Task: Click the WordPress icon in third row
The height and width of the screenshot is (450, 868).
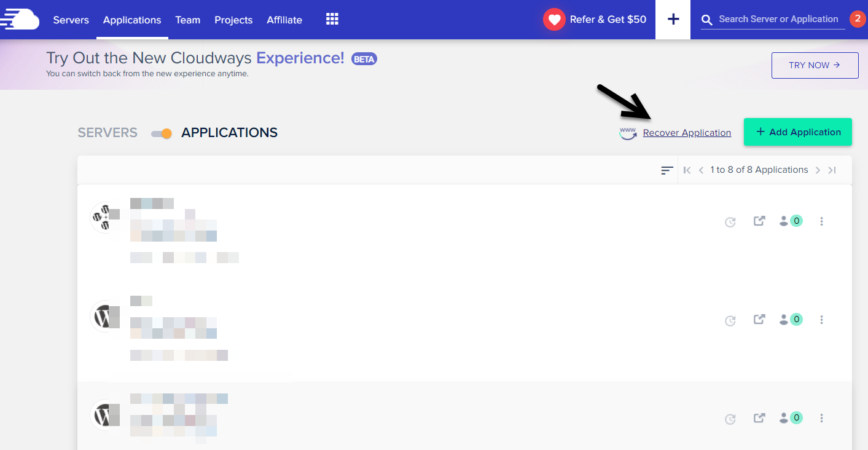Action: (104, 415)
